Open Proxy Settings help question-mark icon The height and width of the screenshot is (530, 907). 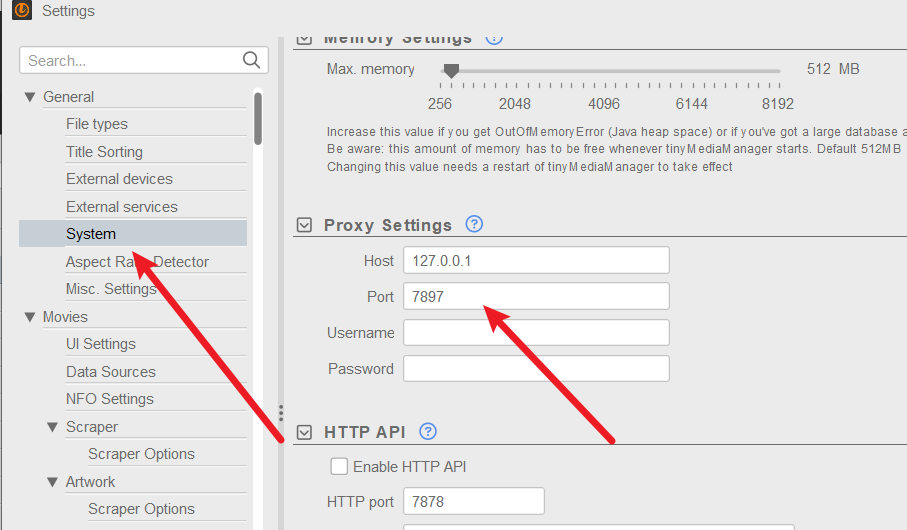click(x=474, y=224)
